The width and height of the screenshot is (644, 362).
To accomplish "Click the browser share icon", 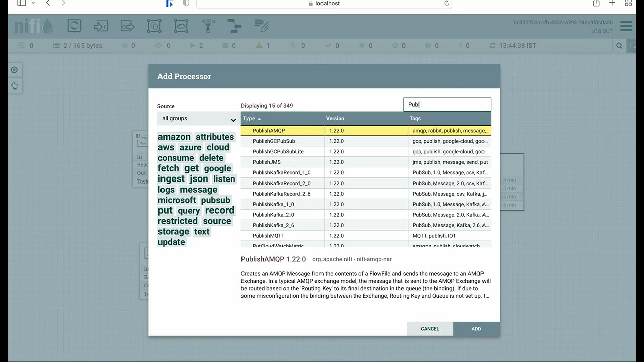I will coord(596,3).
